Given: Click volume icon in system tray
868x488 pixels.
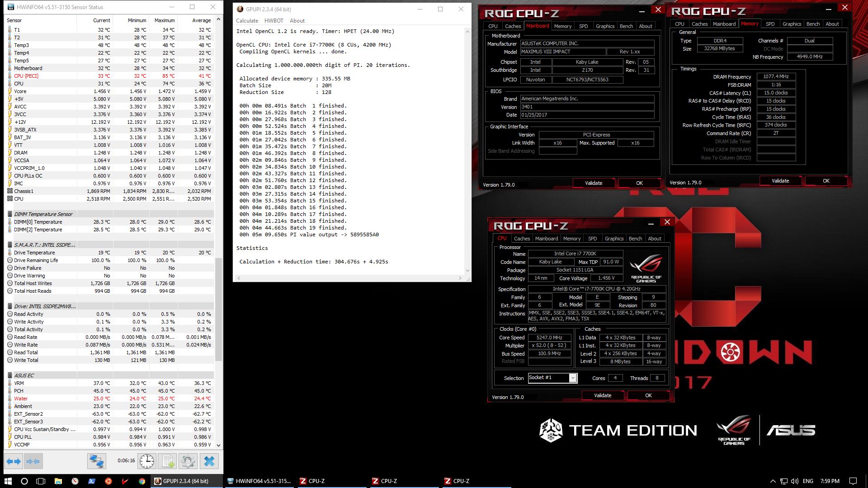Looking at the screenshot, I should 794,481.
